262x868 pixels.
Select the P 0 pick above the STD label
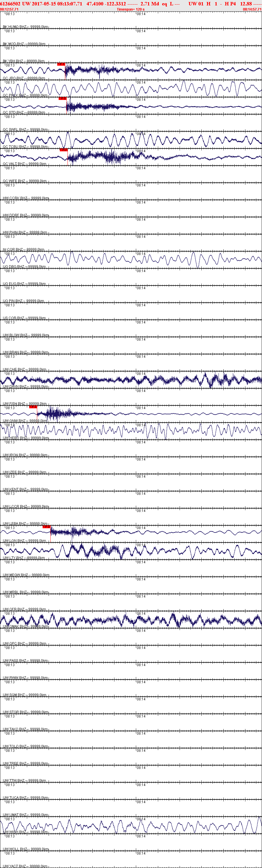[62, 99]
